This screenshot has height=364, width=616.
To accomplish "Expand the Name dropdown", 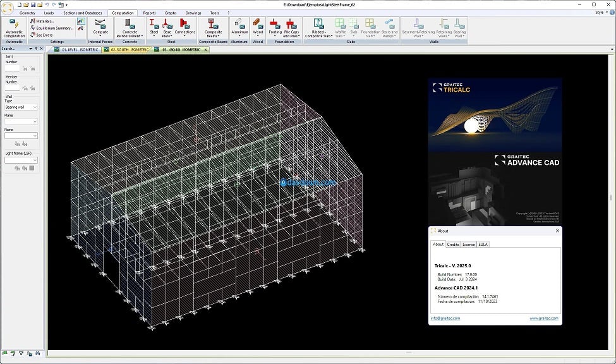I will pyautogui.click(x=35, y=136).
